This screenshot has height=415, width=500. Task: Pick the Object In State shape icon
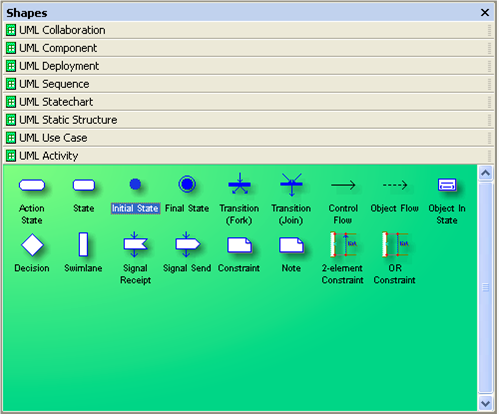tap(447, 185)
